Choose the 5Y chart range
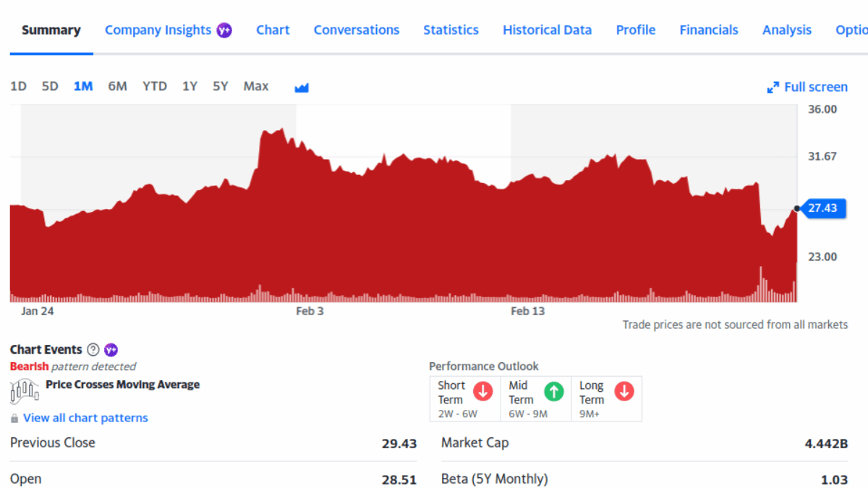Viewport: 868px width, 488px height. click(x=220, y=87)
